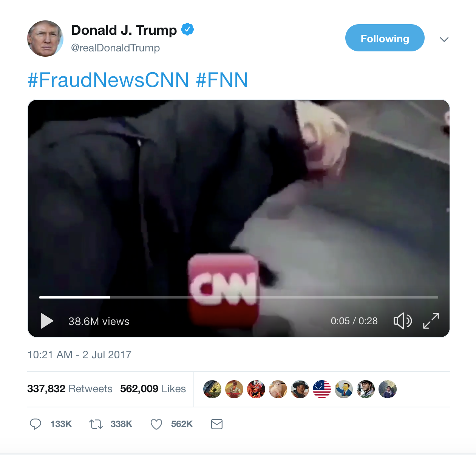Open the @realDonaldTrump handle profile

click(115, 48)
